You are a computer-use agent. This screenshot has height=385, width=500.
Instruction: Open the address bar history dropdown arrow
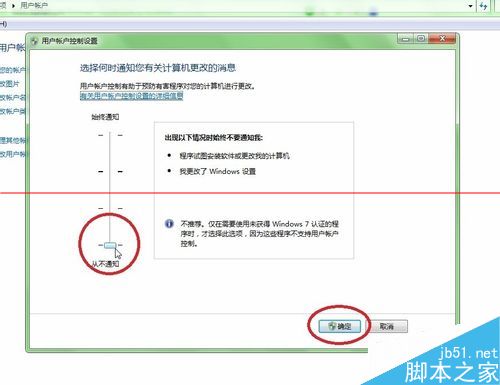coord(471,6)
